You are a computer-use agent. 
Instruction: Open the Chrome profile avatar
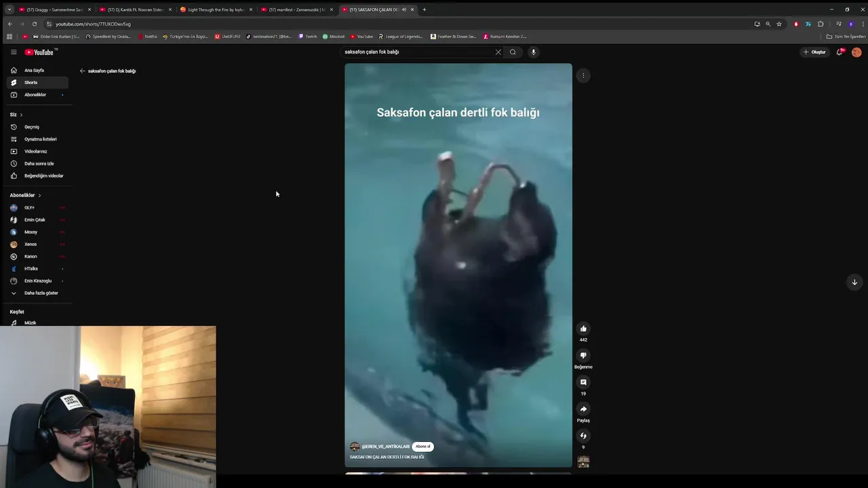[851, 24]
